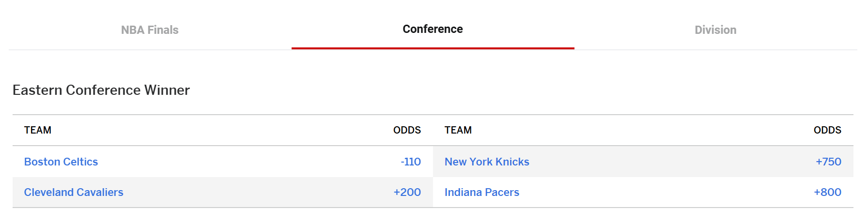Click the -110 odds for Boston Celtics
This screenshot has height=224, width=868.
(x=411, y=162)
